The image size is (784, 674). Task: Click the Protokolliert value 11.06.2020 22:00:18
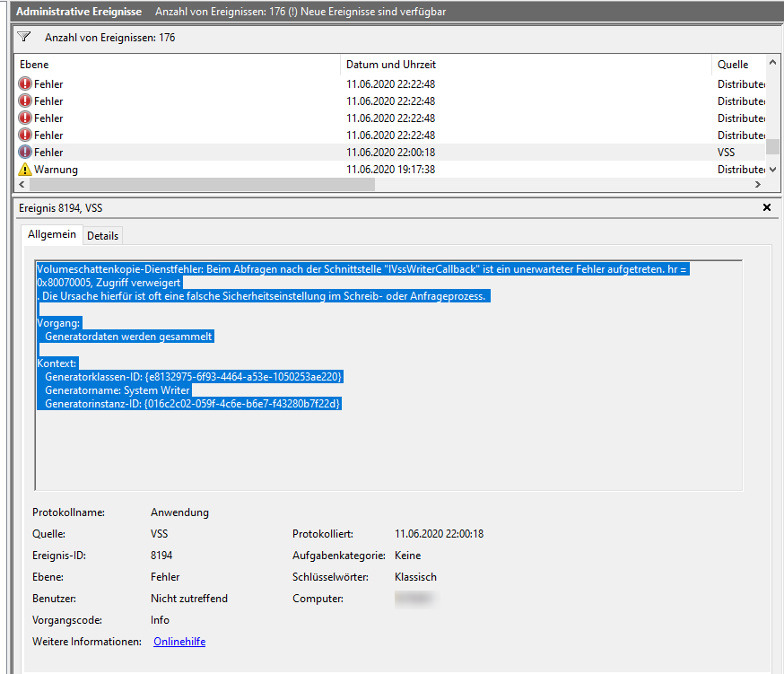click(439, 534)
